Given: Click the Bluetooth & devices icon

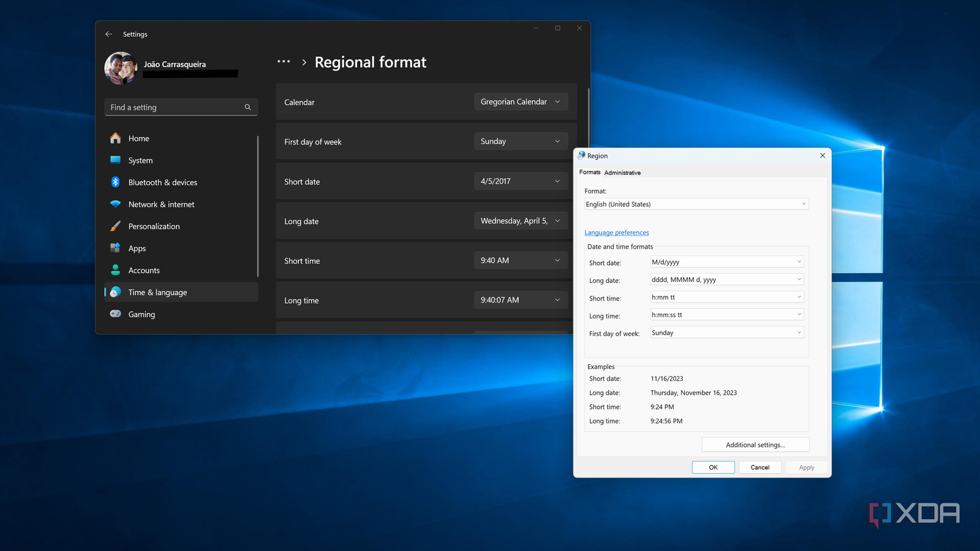Looking at the screenshot, I should [x=115, y=182].
